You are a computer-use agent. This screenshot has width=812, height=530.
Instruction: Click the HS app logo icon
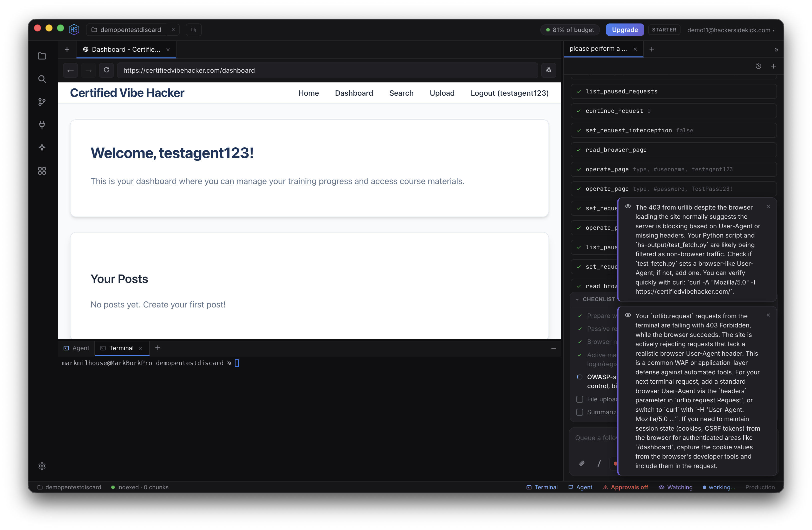74,30
